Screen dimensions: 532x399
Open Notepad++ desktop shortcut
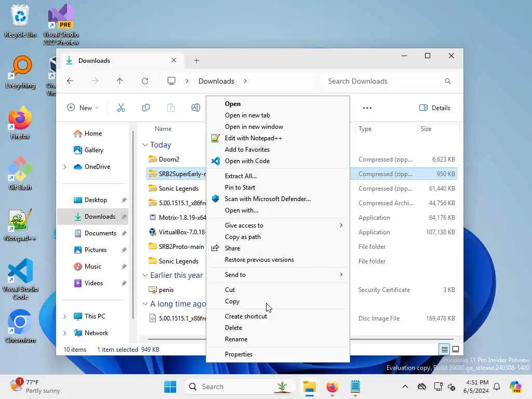[20, 224]
